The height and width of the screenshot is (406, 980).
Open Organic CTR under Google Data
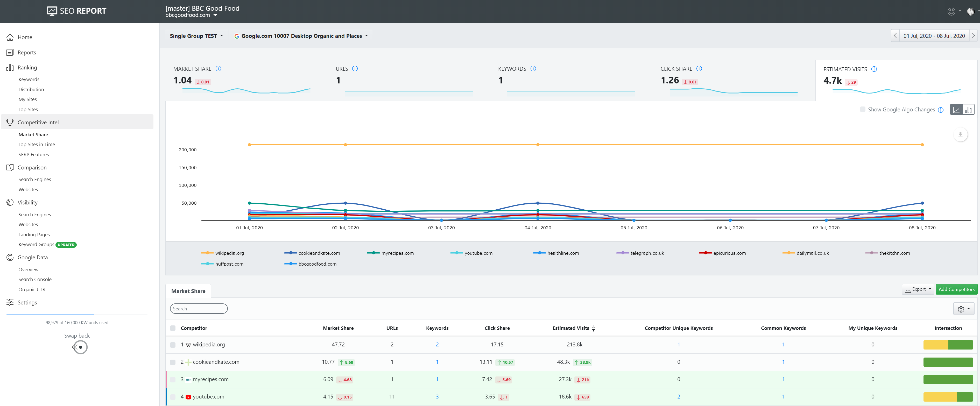tap(32, 290)
